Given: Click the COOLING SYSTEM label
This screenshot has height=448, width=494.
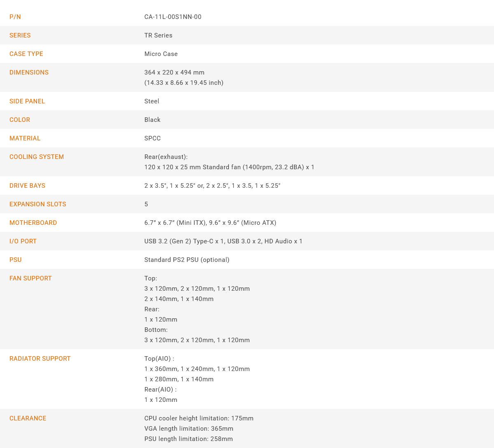Looking at the screenshot, I should tap(37, 157).
